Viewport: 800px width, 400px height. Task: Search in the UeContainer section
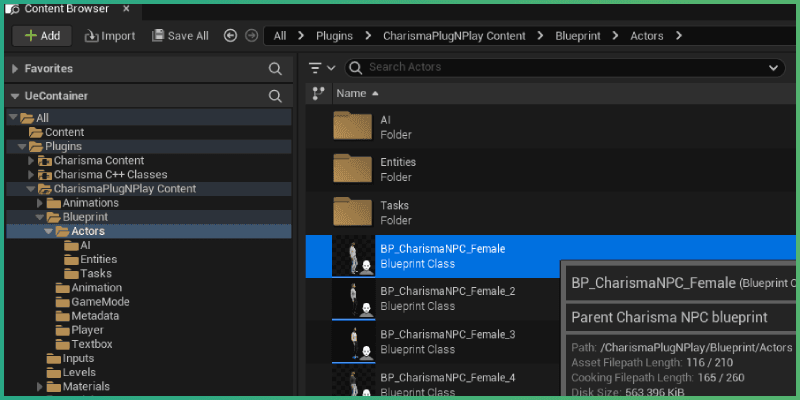coord(275,96)
